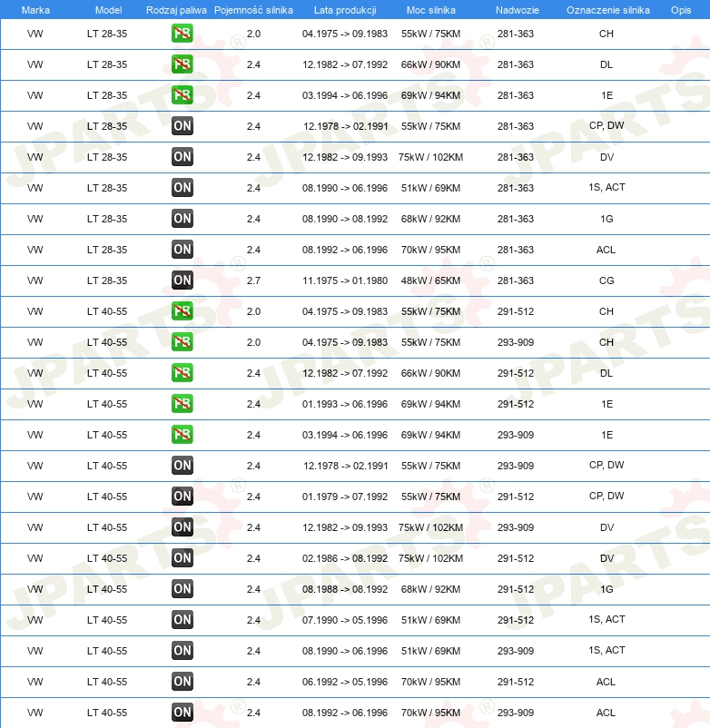Click the 08.1992 -> 06.1996 cell in the 281-363 row

click(345, 250)
